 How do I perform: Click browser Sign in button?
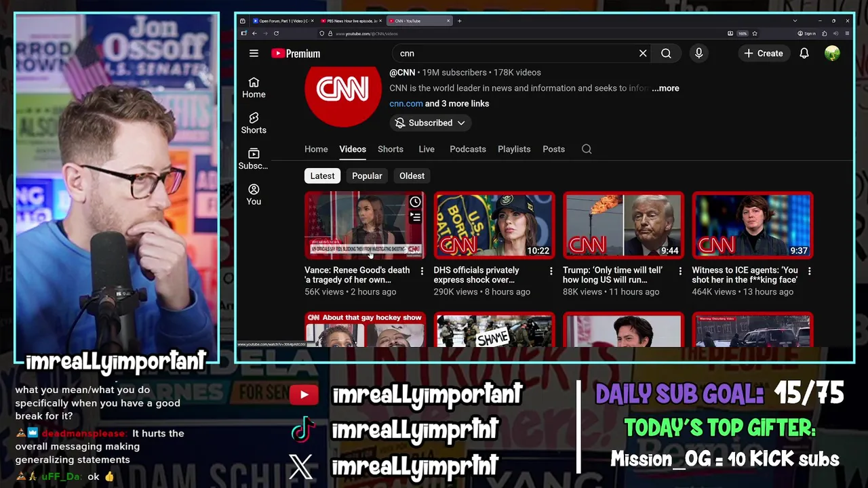pyautogui.click(x=807, y=33)
